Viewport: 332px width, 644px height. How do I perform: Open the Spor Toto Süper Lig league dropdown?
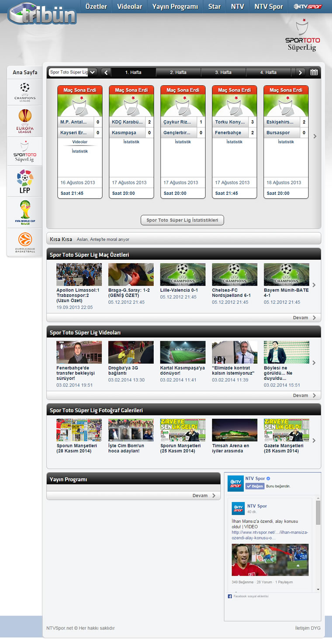click(x=73, y=72)
